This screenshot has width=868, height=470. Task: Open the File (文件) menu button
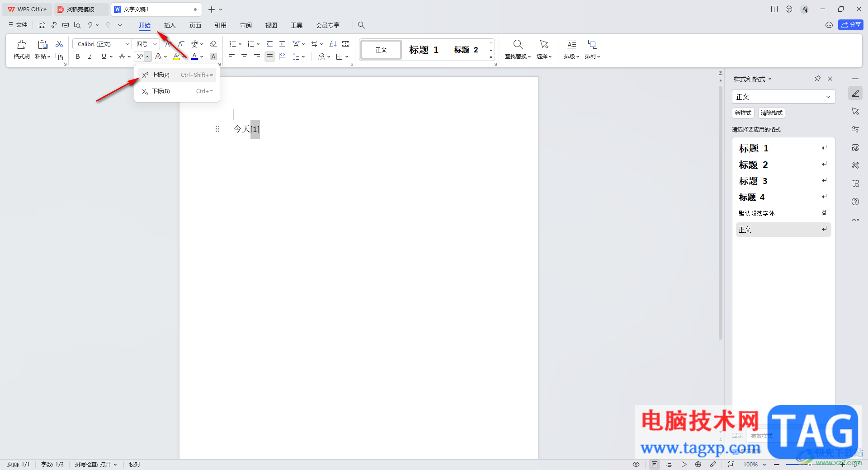[x=18, y=25]
